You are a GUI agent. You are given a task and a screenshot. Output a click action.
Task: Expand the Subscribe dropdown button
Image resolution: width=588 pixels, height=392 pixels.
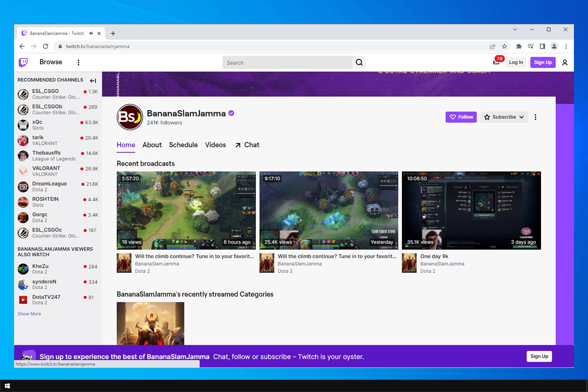click(504, 117)
